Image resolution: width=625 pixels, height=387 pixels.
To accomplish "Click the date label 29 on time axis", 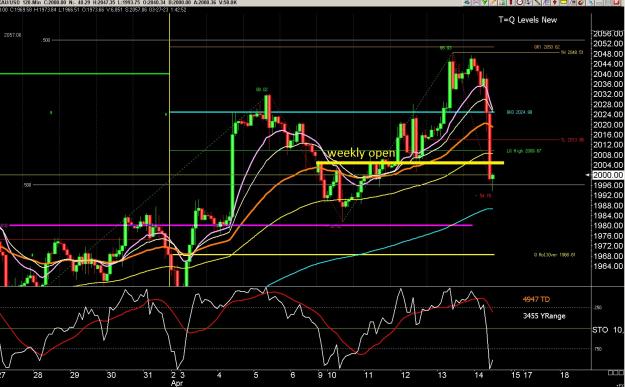I will coord(75,375).
